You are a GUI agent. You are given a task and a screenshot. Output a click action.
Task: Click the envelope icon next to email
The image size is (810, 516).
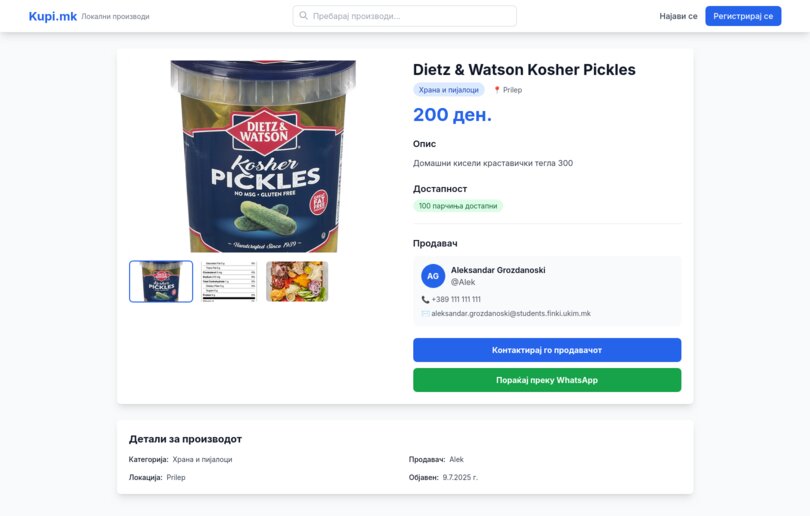(x=425, y=313)
